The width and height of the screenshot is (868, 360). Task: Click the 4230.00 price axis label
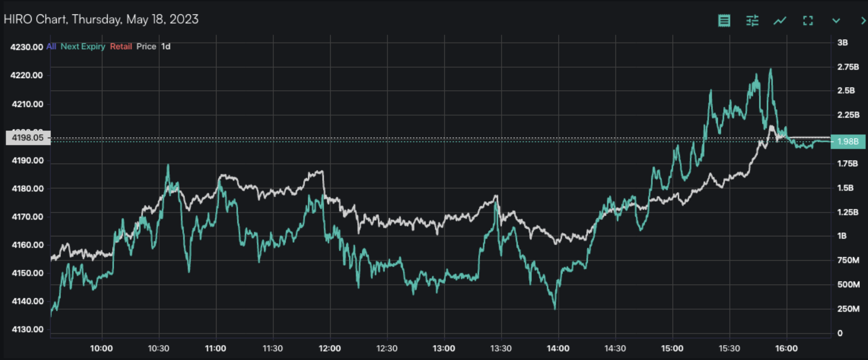pos(27,47)
